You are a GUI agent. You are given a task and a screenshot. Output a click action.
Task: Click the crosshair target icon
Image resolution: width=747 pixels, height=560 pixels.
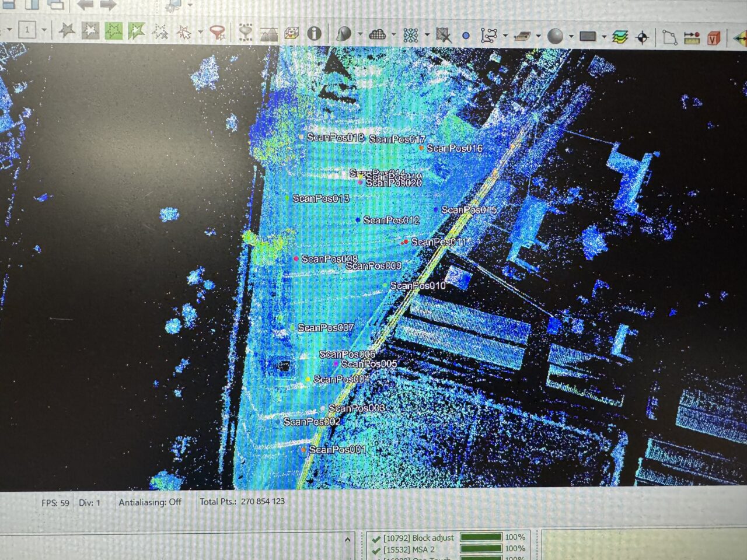[643, 38]
